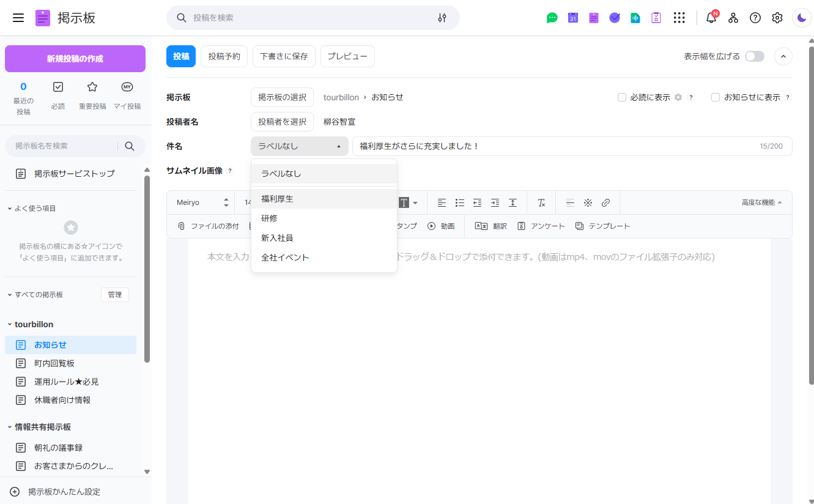
Task: Click 新規投稿の作成 button
Action: point(75,59)
